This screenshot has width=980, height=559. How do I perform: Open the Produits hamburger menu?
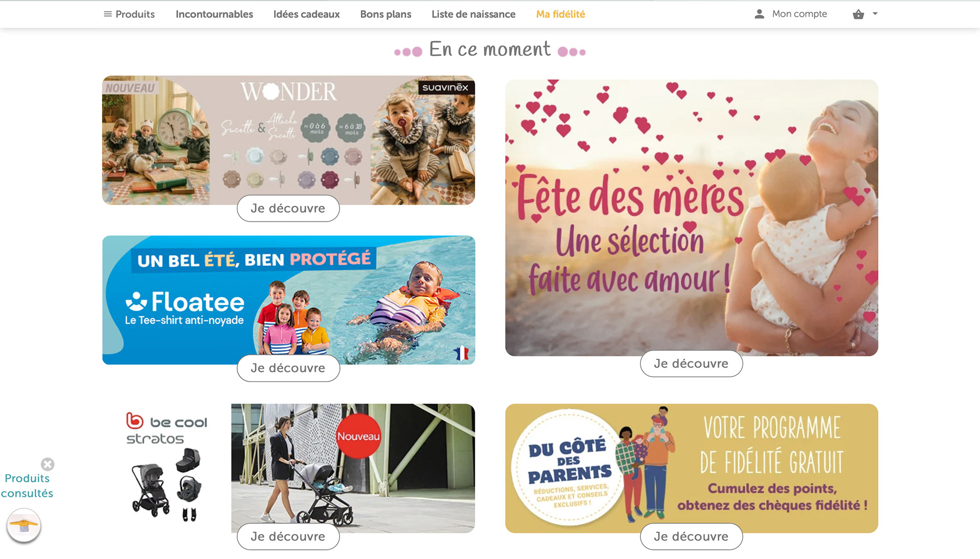pyautogui.click(x=129, y=14)
